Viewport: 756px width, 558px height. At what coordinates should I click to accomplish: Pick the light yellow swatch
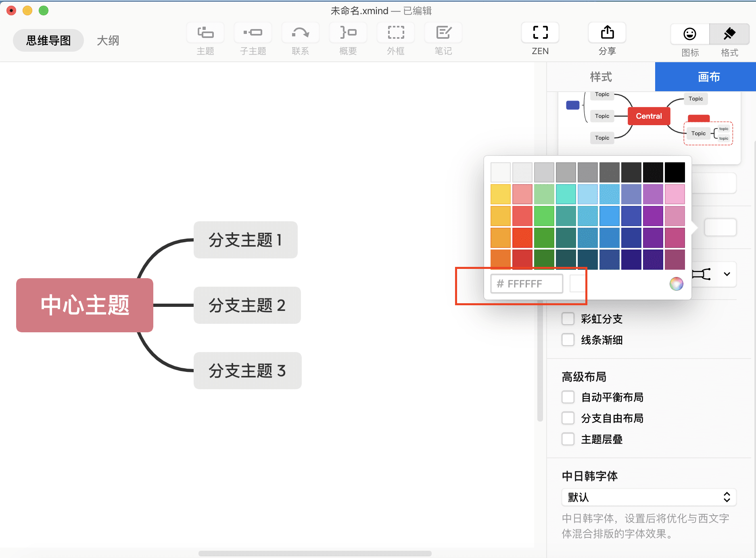(501, 194)
